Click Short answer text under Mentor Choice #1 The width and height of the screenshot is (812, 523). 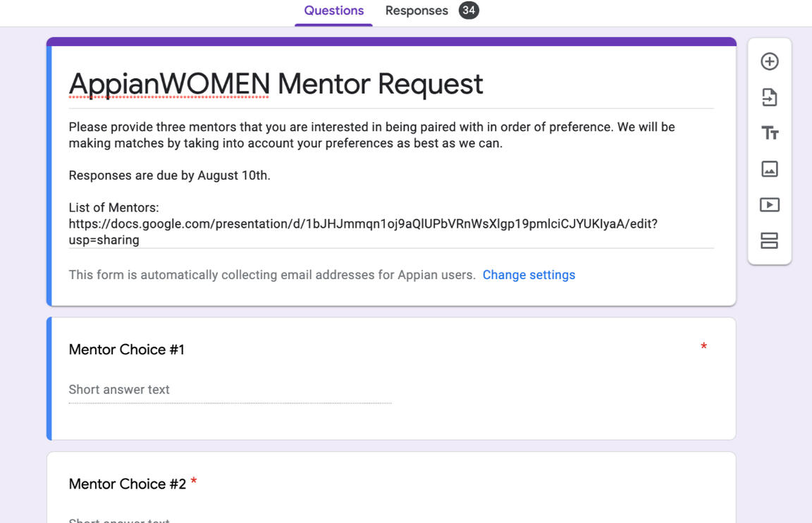(119, 390)
